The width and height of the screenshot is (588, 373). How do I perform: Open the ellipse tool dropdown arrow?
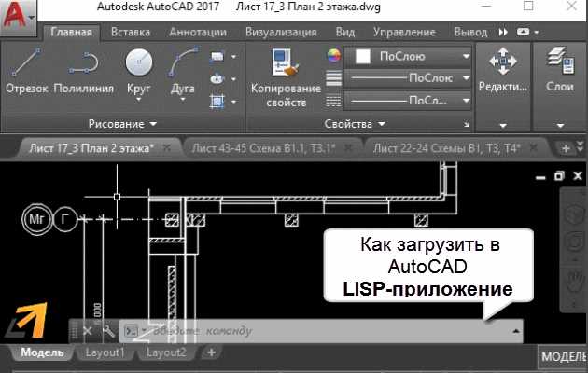[x=233, y=79]
